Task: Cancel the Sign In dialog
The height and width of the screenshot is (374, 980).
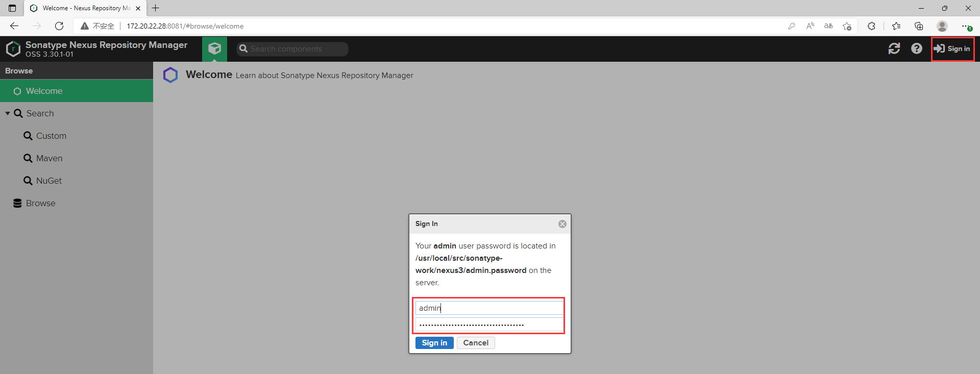Action: pyautogui.click(x=476, y=343)
